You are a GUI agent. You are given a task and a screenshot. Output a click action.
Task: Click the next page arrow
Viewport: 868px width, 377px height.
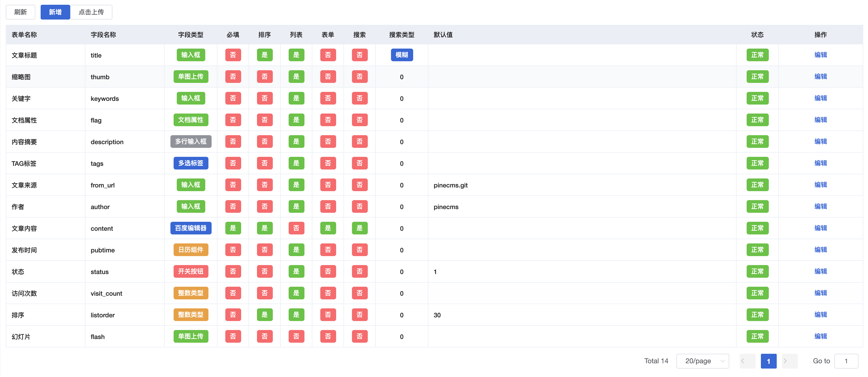click(x=785, y=361)
